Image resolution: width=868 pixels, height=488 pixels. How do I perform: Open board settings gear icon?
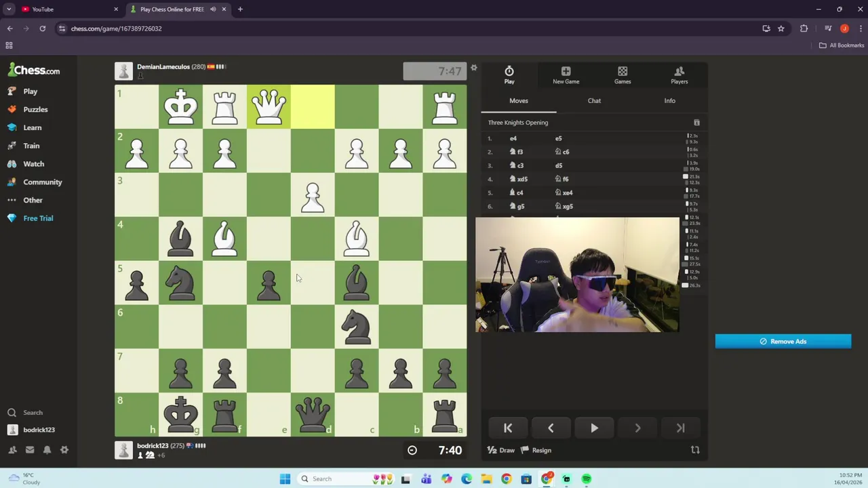pyautogui.click(x=474, y=68)
